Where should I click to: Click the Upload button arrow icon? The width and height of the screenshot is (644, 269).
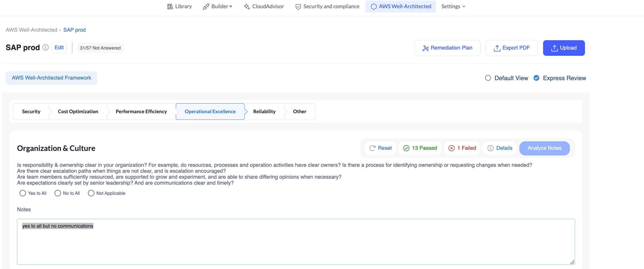pyautogui.click(x=554, y=48)
